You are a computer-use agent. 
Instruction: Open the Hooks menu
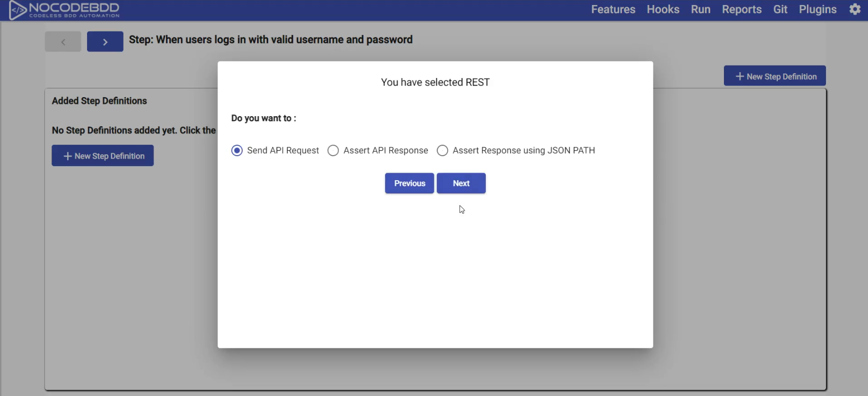click(x=663, y=9)
